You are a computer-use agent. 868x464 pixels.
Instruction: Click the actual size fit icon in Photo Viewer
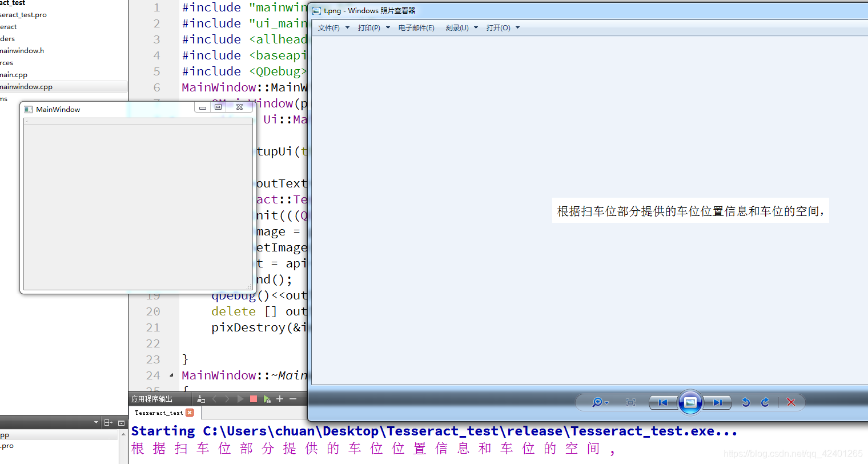click(x=630, y=402)
